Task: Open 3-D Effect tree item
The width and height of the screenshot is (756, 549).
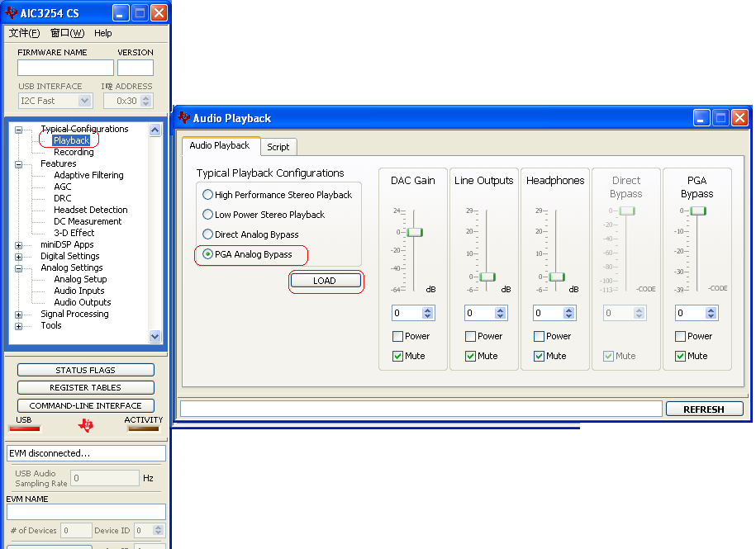Action: (74, 233)
